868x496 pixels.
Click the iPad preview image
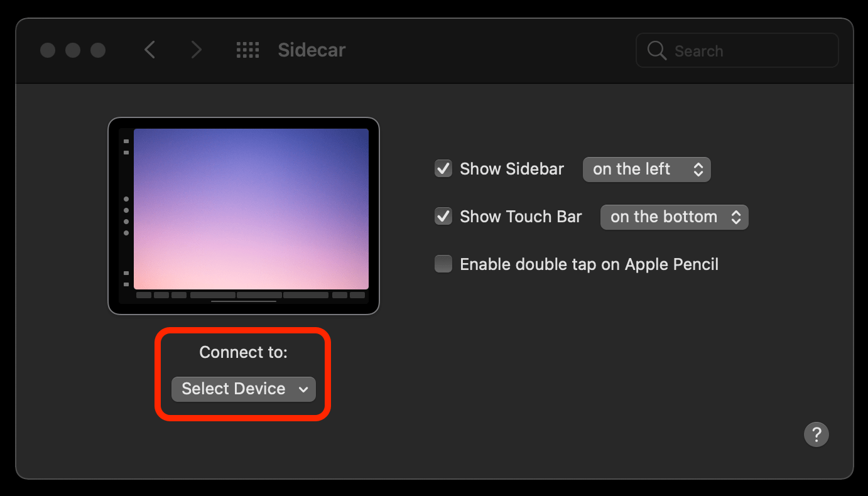tap(244, 216)
